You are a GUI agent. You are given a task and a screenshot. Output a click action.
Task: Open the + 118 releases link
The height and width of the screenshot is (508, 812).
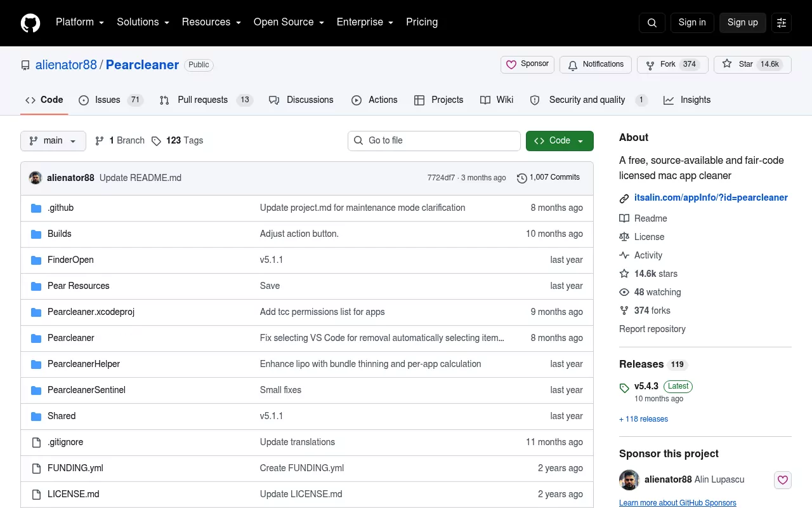(643, 419)
